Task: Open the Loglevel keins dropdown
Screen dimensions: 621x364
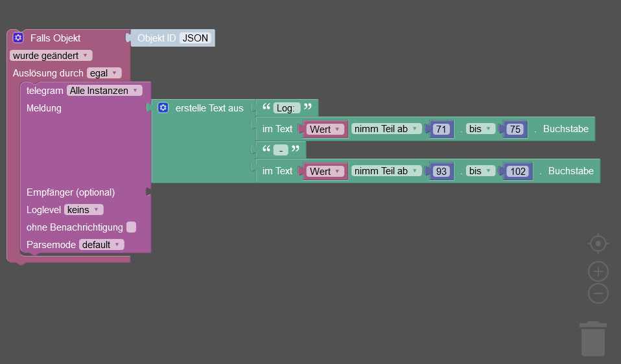Action: (84, 210)
